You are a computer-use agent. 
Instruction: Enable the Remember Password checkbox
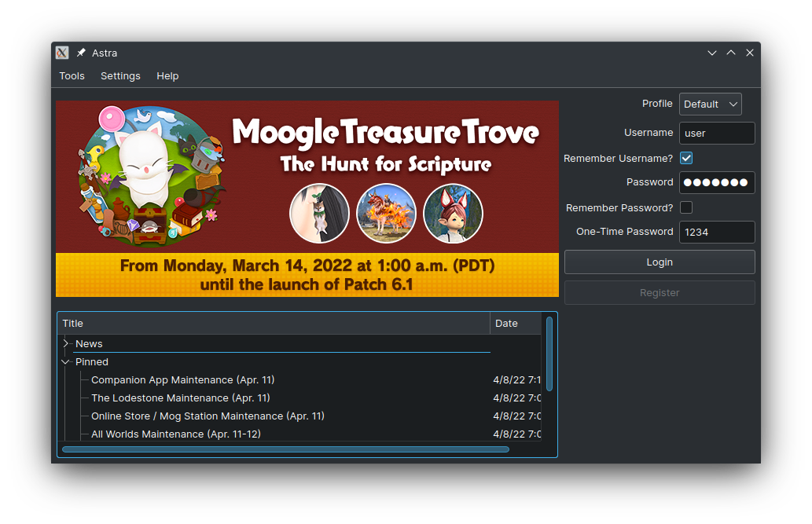[x=686, y=207]
